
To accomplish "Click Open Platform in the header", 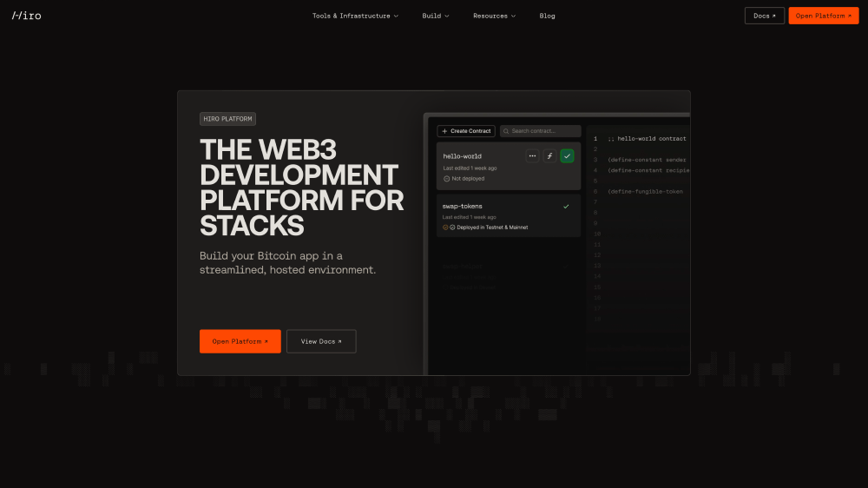I will point(823,16).
